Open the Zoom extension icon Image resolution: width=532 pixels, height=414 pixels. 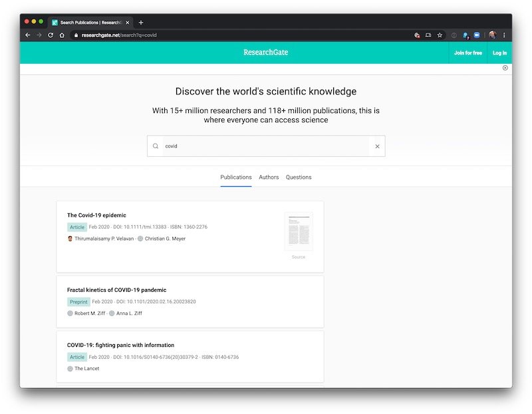[x=477, y=35]
